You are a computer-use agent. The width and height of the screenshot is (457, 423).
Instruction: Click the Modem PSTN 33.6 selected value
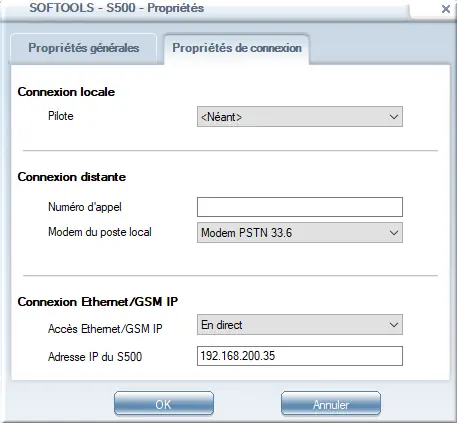(x=247, y=233)
